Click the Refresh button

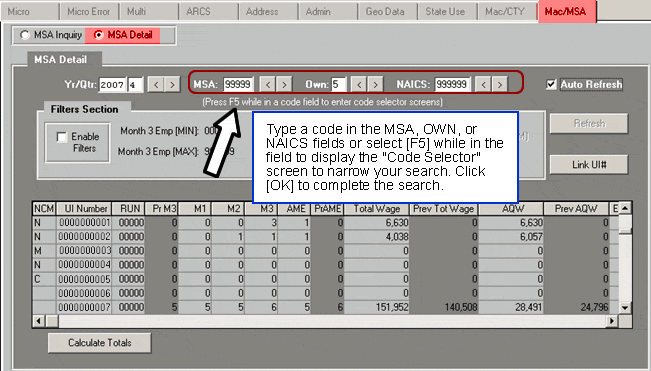[x=589, y=124]
